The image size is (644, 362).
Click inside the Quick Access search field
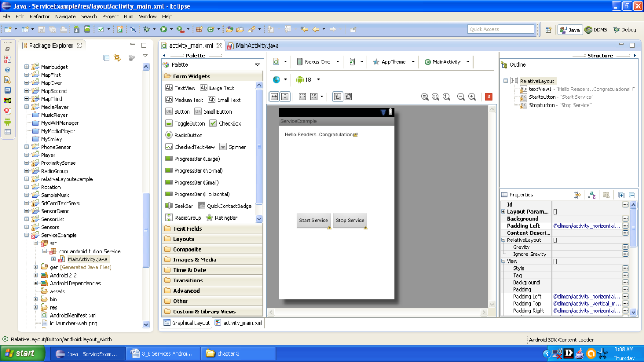coord(501,29)
